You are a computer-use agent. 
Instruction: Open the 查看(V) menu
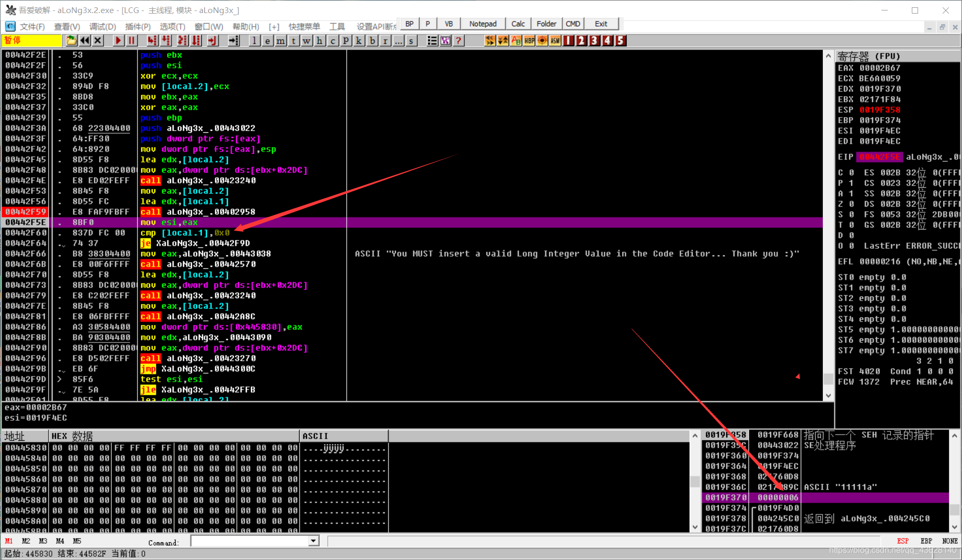[67, 26]
